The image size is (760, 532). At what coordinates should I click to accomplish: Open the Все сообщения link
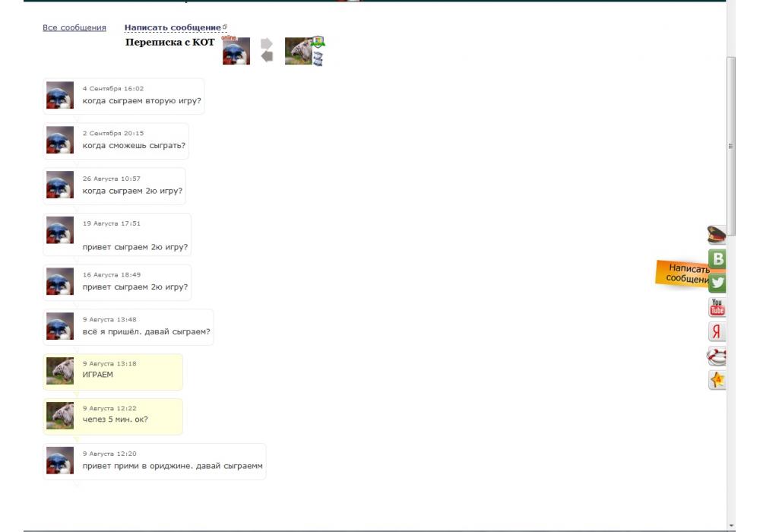(x=74, y=27)
